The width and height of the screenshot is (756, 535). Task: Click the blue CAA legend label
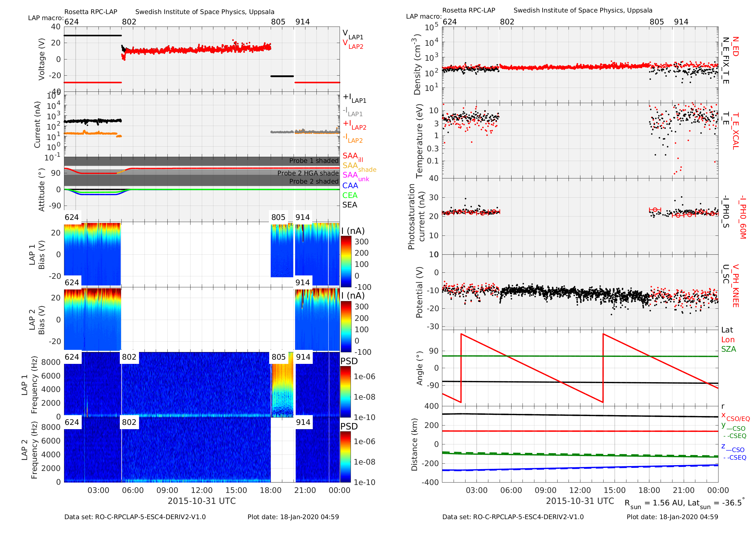coord(350,185)
